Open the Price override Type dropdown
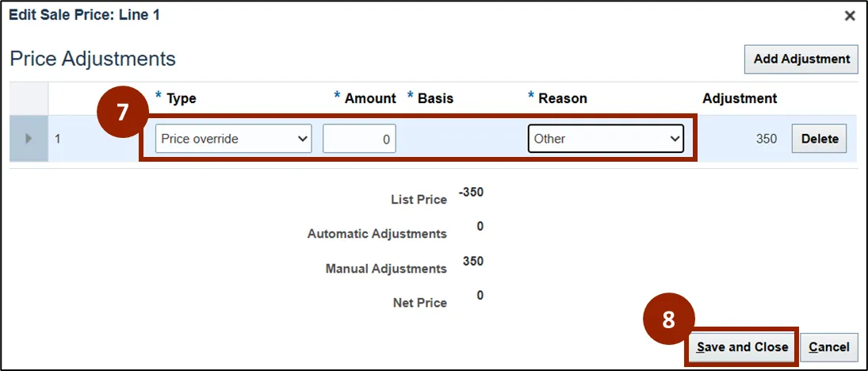This screenshot has height=371, width=868. click(233, 139)
